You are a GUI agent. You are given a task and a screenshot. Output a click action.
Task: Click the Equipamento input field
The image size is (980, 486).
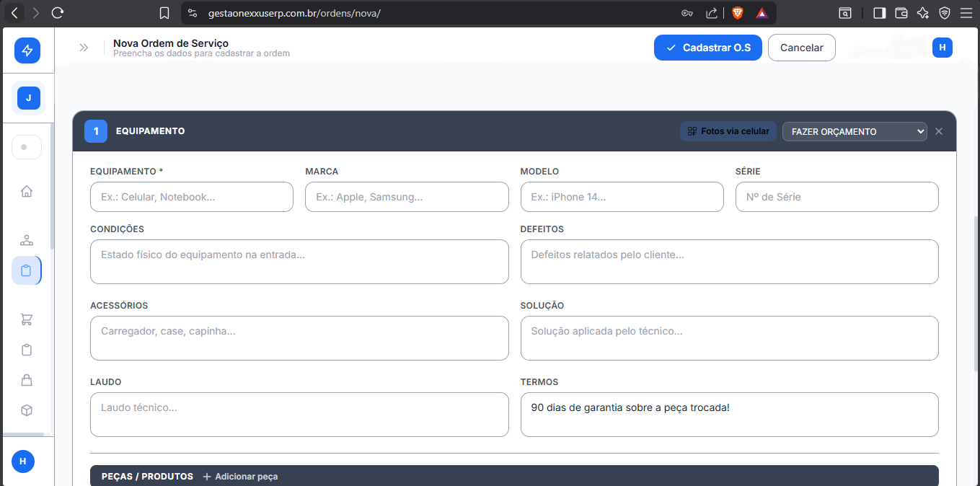pyautogui.click(x=192, y=197)
